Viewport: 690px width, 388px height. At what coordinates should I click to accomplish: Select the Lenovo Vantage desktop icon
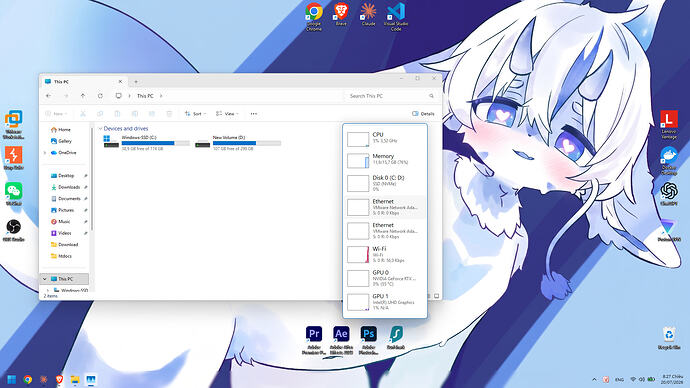point(669,125)
